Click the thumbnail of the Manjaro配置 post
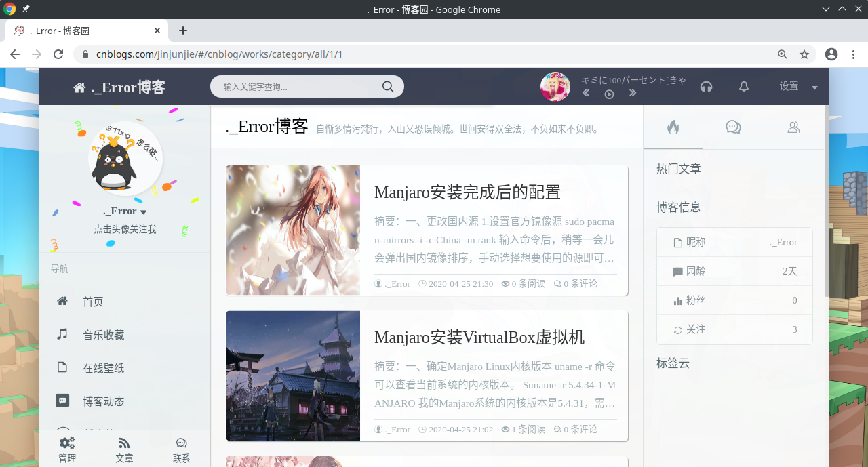The width and height of the screenshot is (868, 467). 293,230
